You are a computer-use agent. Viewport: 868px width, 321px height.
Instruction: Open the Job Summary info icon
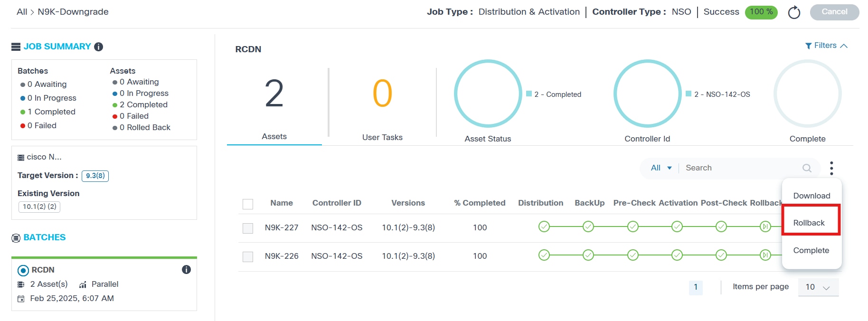99,47
